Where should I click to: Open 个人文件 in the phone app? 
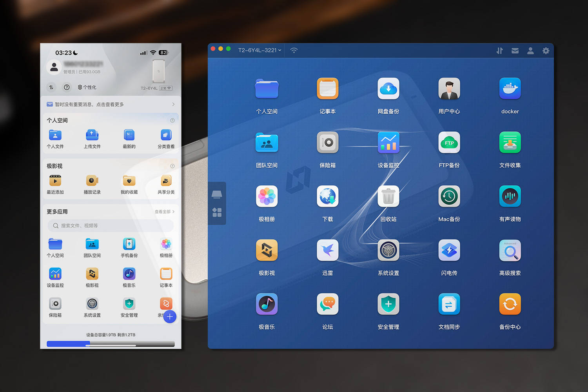click(55, 135)
